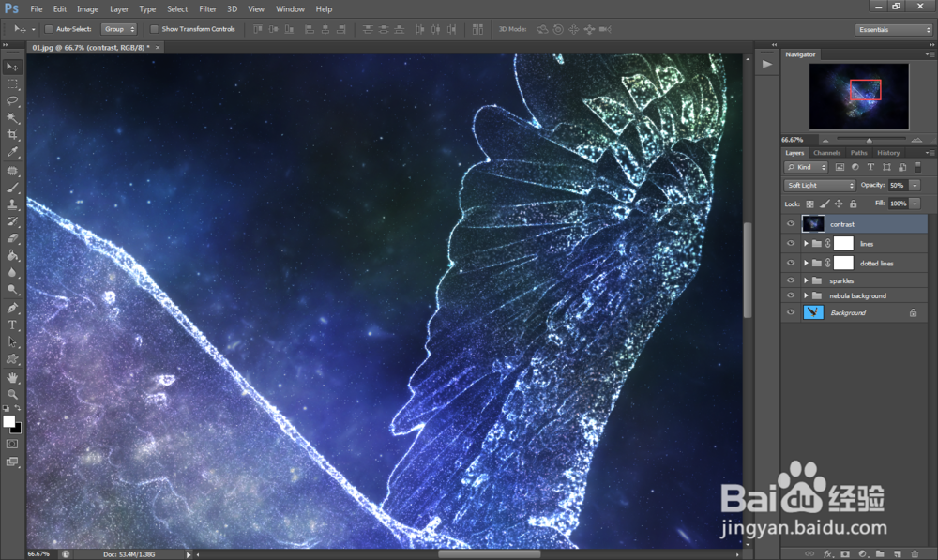Lock transparent pixels icon

coord(810,204)
